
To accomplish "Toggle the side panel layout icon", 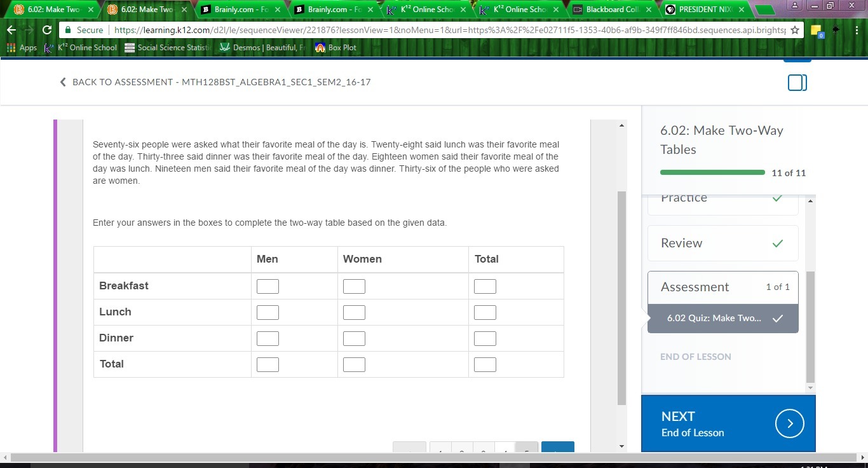I will click(797, 83).
